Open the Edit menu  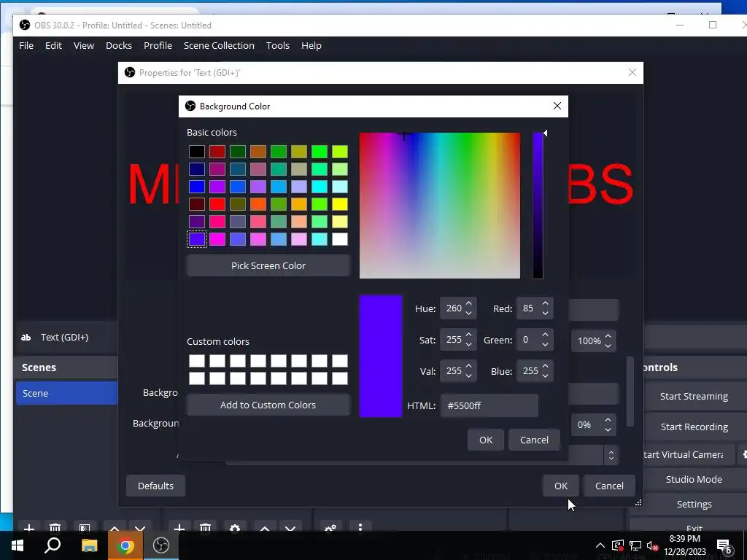[x=53, y=46]
